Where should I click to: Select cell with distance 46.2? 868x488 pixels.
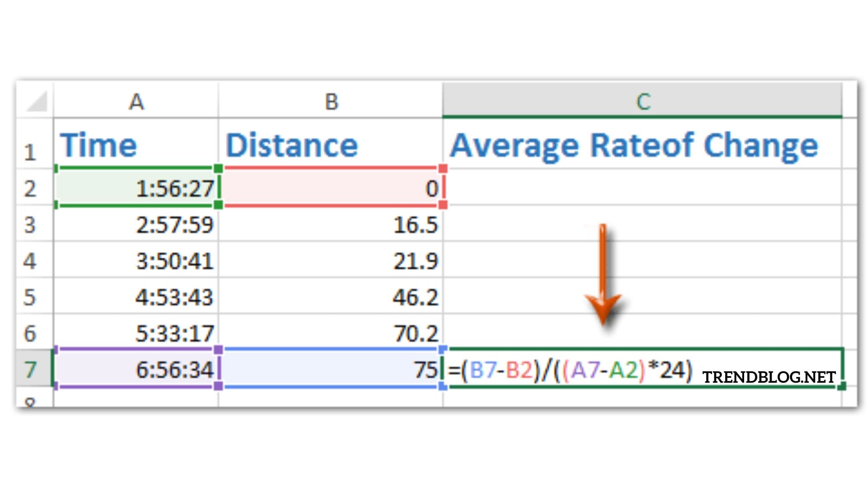click(x=415, y=297)
